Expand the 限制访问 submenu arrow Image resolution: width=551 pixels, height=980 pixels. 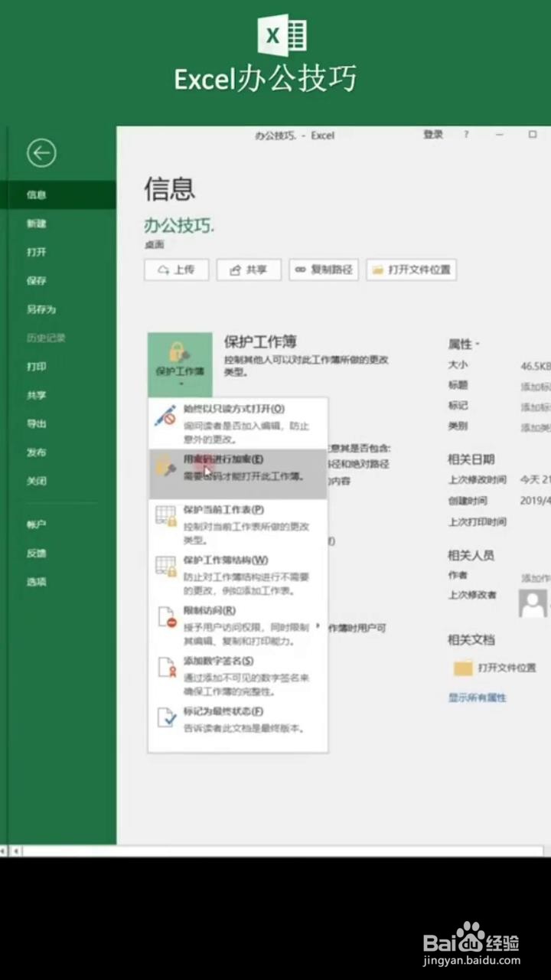(318, 626)
